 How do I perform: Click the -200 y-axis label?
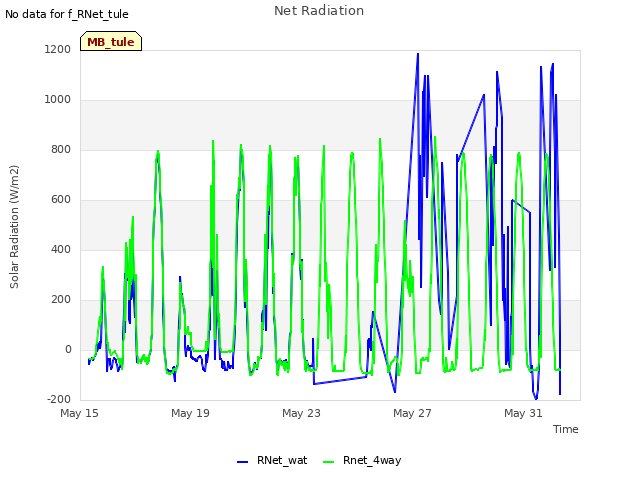[x=59, y=399]
